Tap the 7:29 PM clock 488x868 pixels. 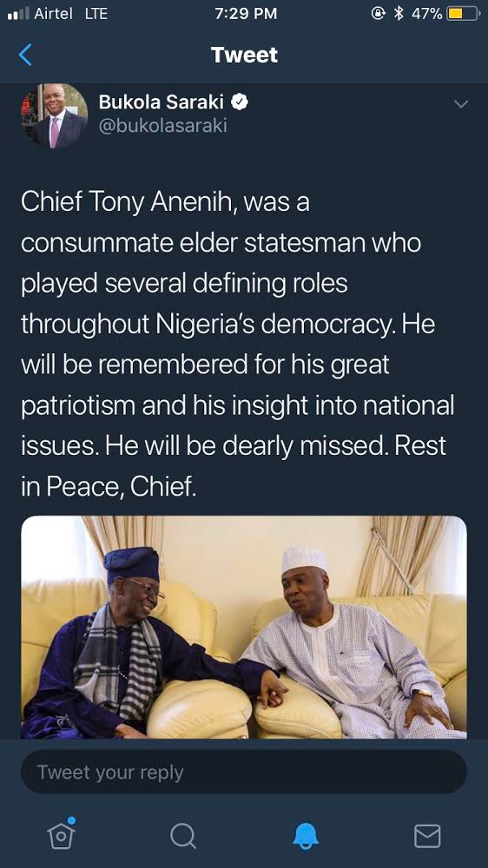point(246,14)
